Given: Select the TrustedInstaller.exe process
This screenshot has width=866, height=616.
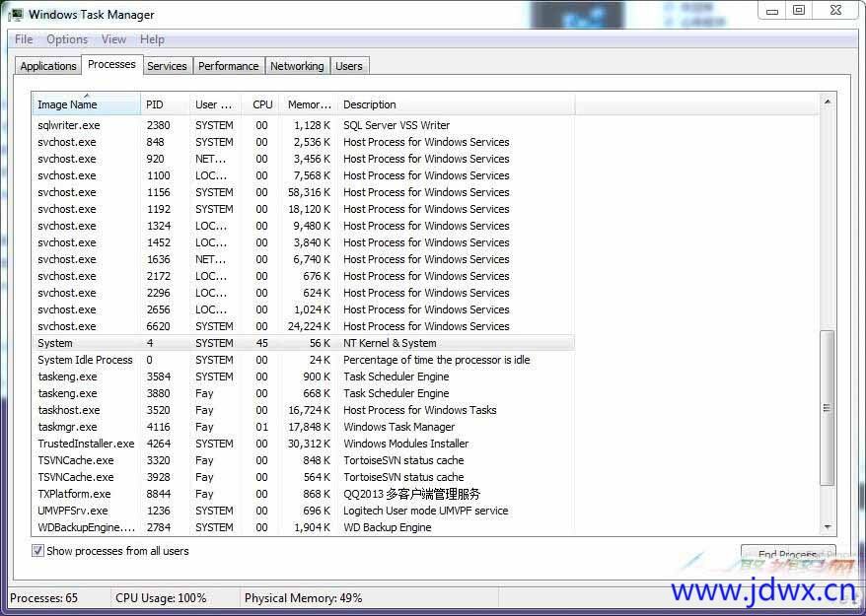Looking at the screenshot, I should 86,444.
